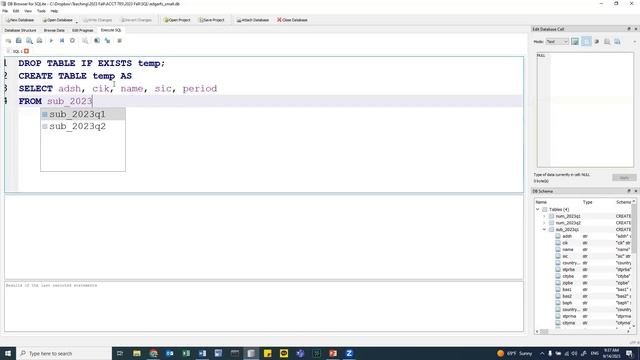The height and width of the screenshot is (360, 640).
Task: Click the import cell data icon
Action: [607, 42]
